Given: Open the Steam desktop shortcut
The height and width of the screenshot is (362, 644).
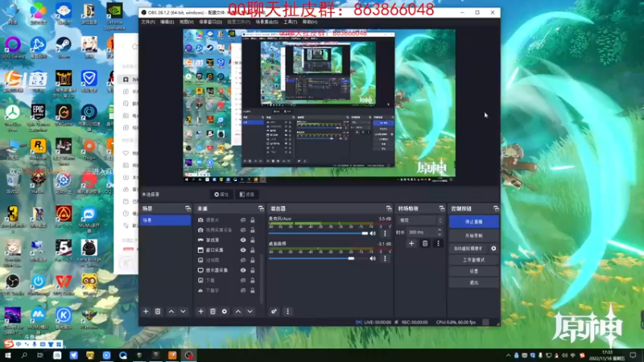Looking at the screenshot, I should (64, 47).
